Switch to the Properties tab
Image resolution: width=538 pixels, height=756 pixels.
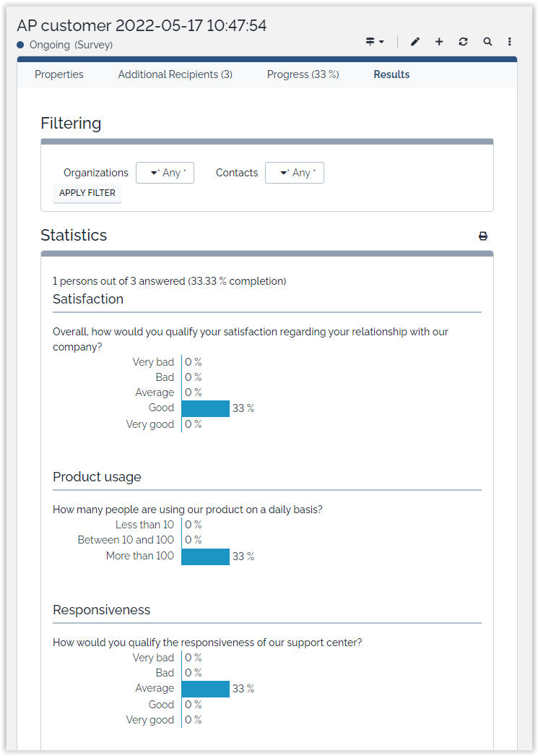(59, 74)
